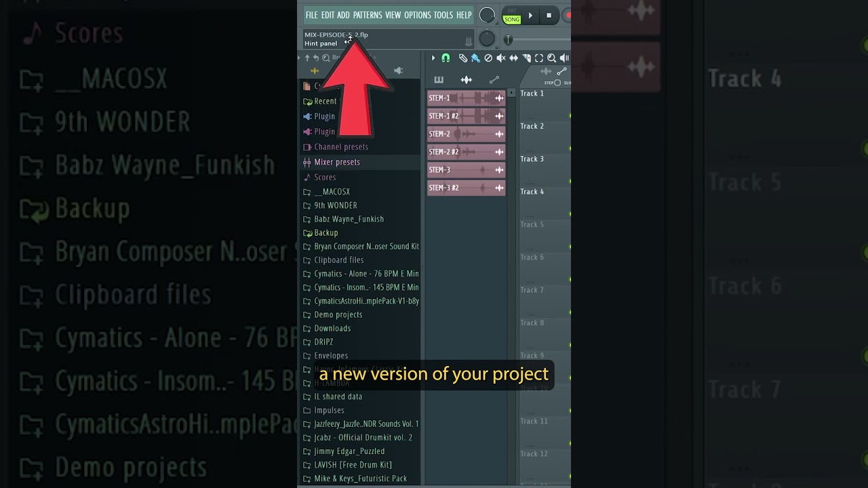
Task: Click the STEM-1 clip waveform icon
Action: pyautogui.click(x=499, y=98)
